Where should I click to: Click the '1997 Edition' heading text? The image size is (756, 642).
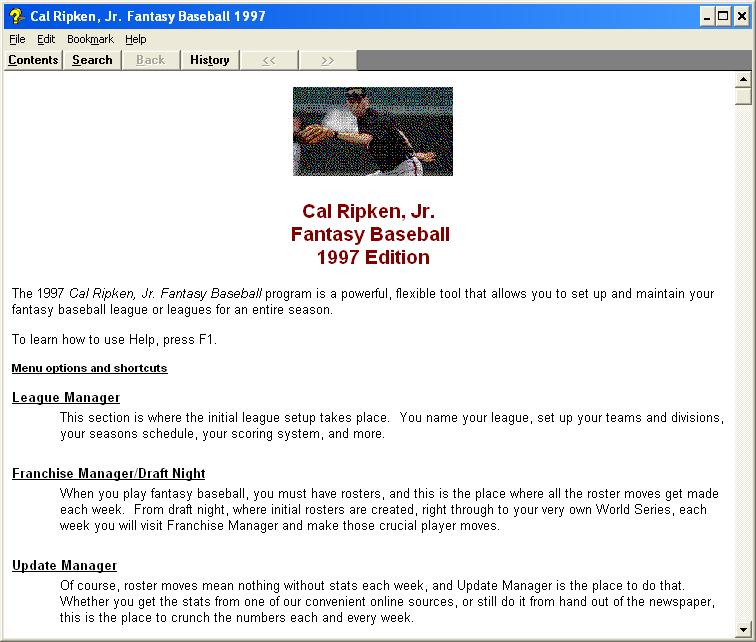(373, 257)
